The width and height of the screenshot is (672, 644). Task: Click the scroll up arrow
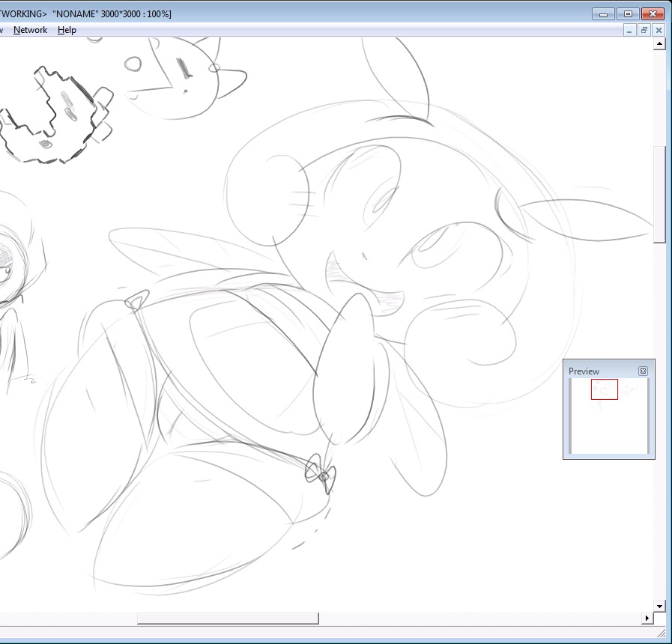[659, 43]
